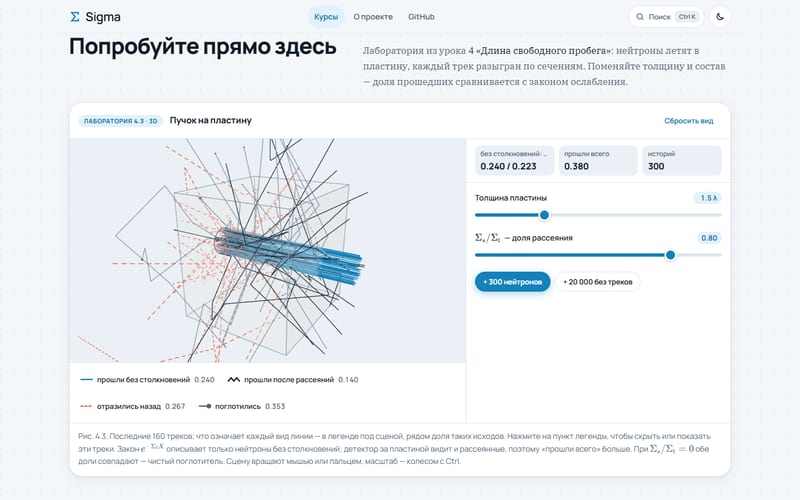Toggle legend отразились назад tracks
The height and width of the screenshot is (500, 800).
133,406
